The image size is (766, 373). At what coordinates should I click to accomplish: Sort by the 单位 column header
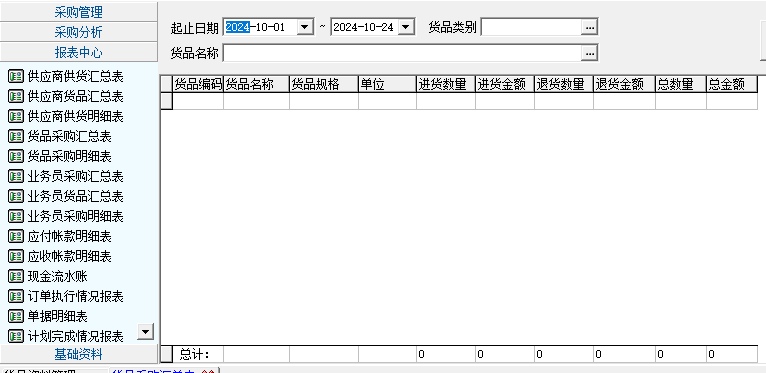[x=387, y=84]
